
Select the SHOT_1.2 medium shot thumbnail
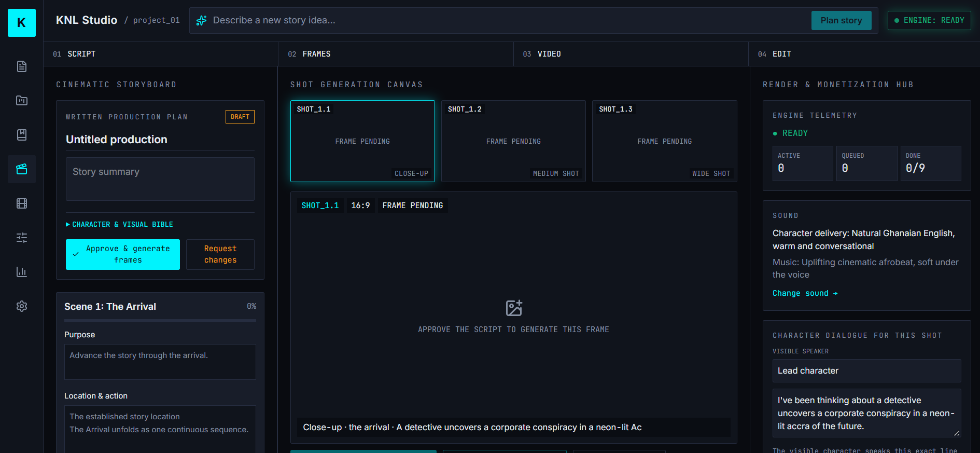(x=513, y=141)
